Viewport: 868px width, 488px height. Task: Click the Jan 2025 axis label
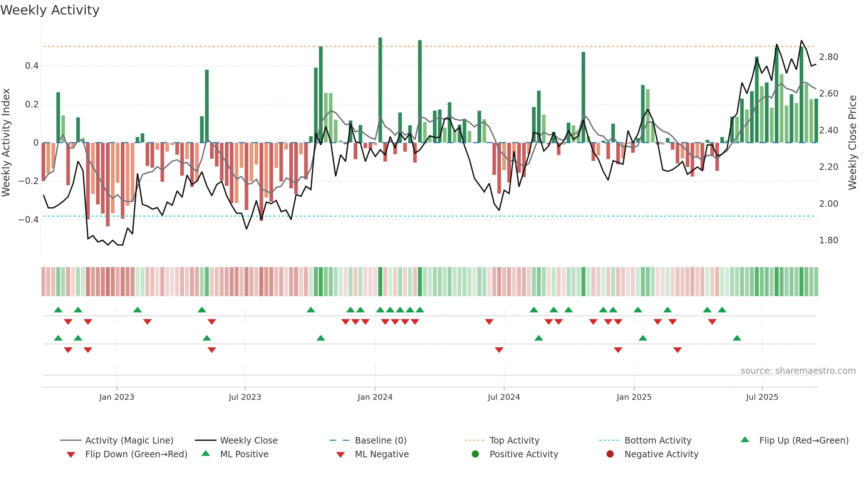click(x=634, y=397)
